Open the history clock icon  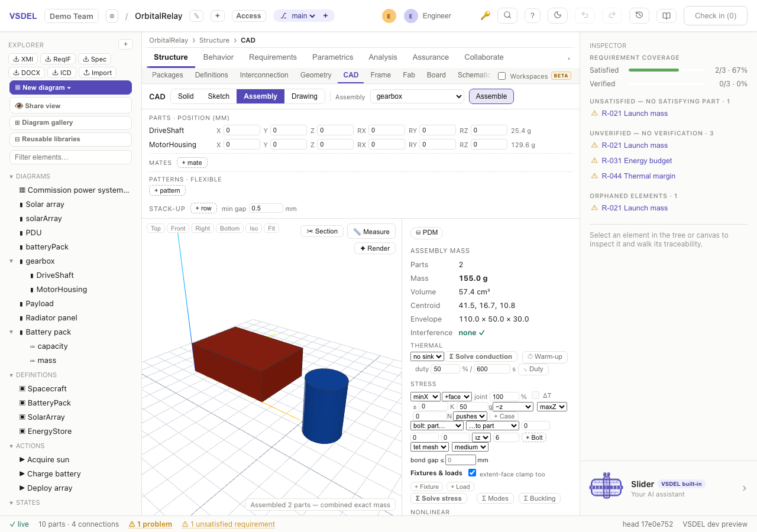tap(639, 16)
